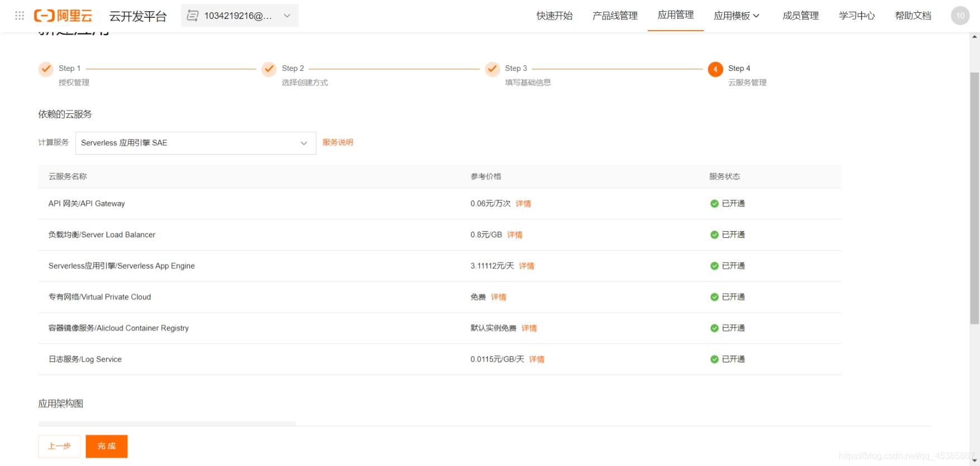The height and width of the screenshot is (466, 980).
Task: Select the Serverless App Engine row name
Action: tap(122, 266)
